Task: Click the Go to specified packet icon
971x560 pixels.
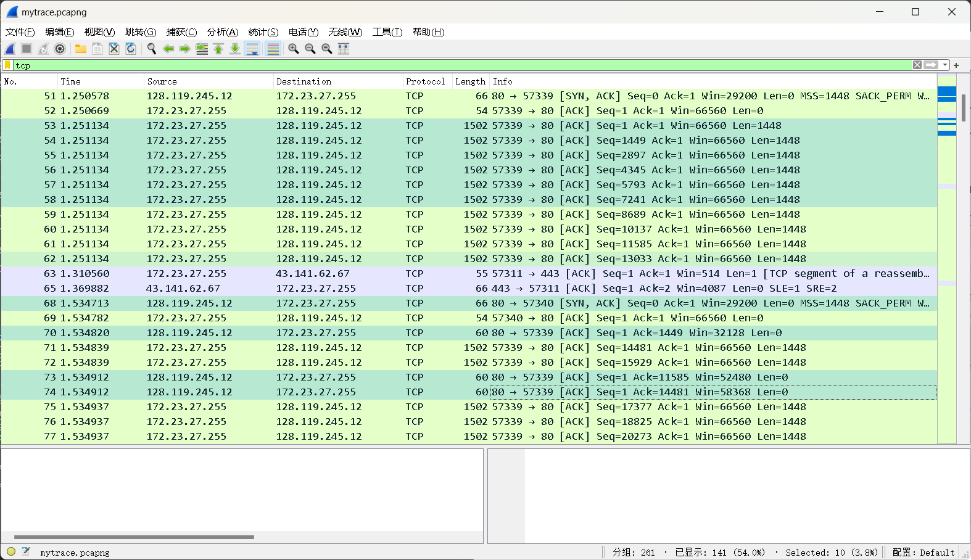Action: 202,49
